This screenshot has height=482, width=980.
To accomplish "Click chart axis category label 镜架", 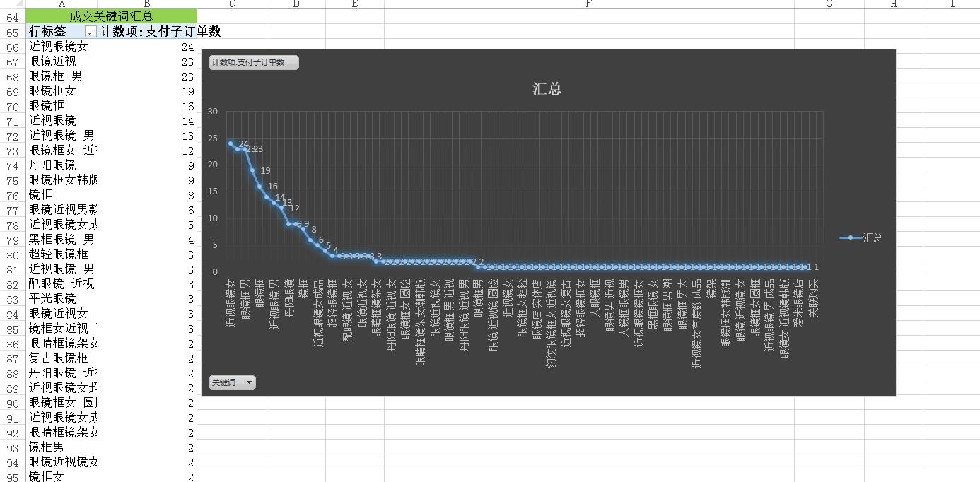I will [712, 288].
